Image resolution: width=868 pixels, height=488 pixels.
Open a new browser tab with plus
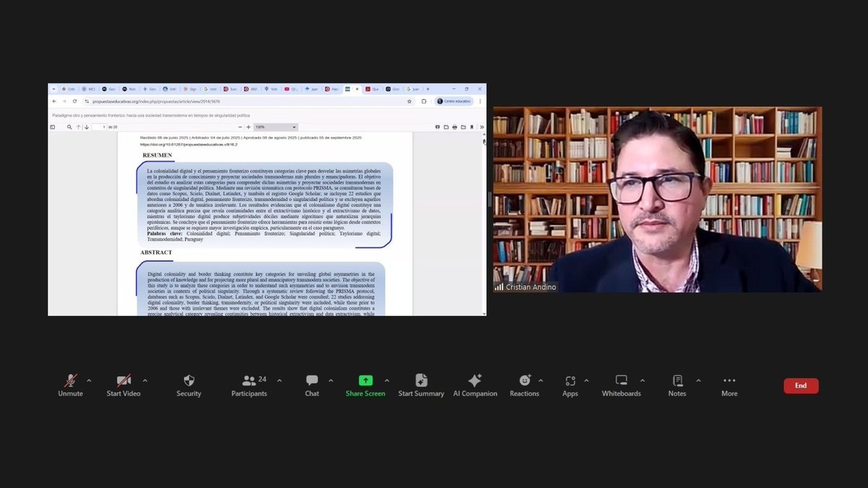[427, 89]
